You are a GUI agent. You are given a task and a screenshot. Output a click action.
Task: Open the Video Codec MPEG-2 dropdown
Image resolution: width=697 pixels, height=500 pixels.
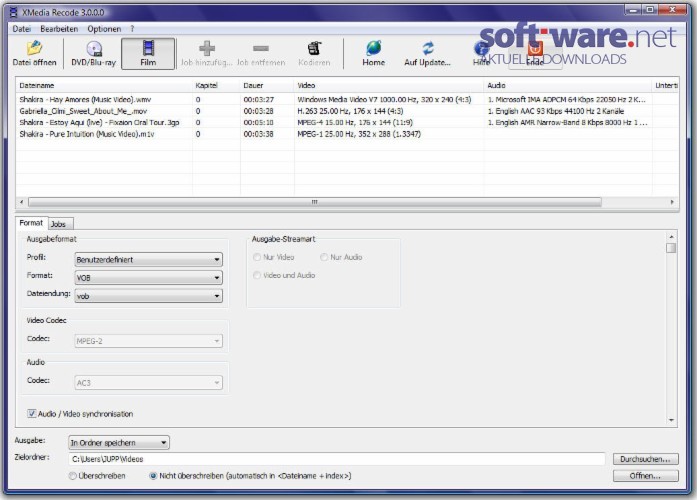148,341
